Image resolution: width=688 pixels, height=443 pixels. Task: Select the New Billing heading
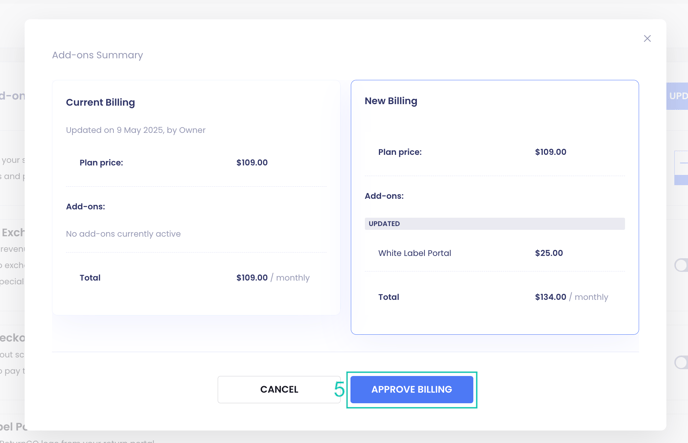point(391,101)
